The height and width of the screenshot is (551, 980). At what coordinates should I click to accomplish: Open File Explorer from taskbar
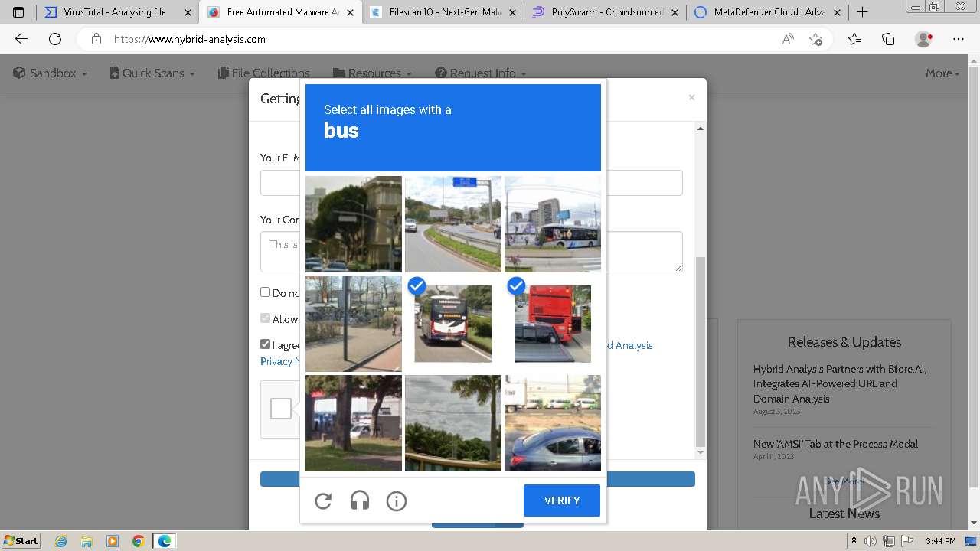pyautogui.click(x=87, y=541)
